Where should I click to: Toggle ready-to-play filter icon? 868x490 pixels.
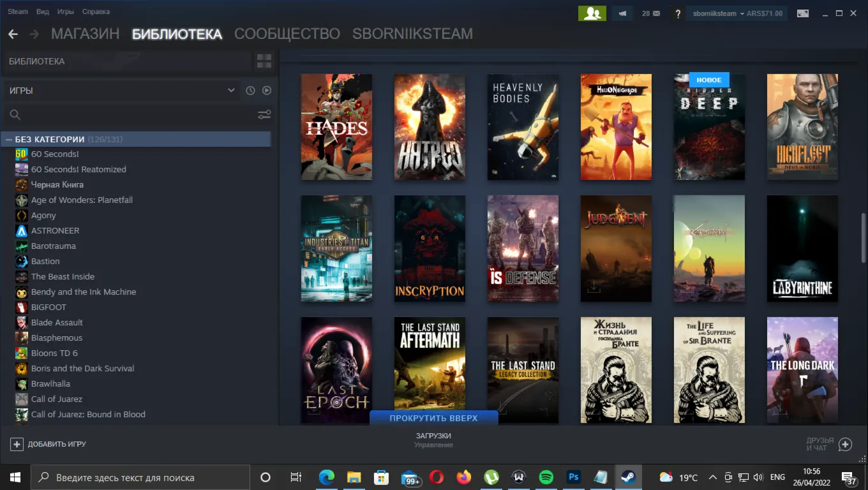(x=267, y=91)
